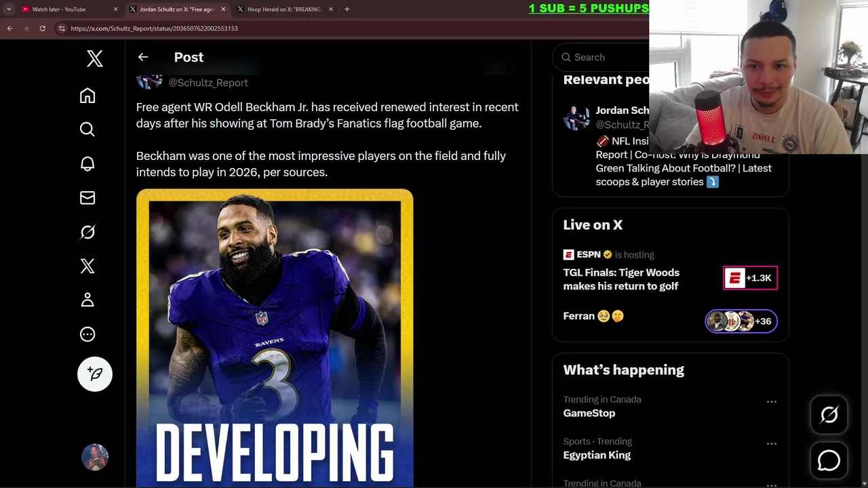Select Jordan Schultz on X tab
The image size is (868, 488).
[176, 9]
